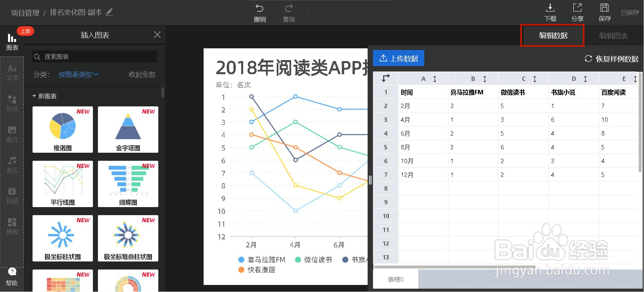Sort column C with its arrow icon

tap(535, 79)
